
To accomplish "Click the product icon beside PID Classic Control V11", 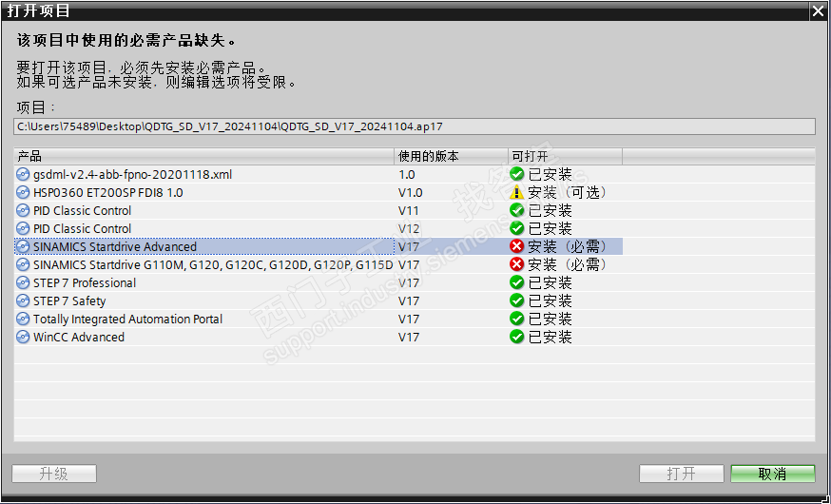I will (23, 210).
